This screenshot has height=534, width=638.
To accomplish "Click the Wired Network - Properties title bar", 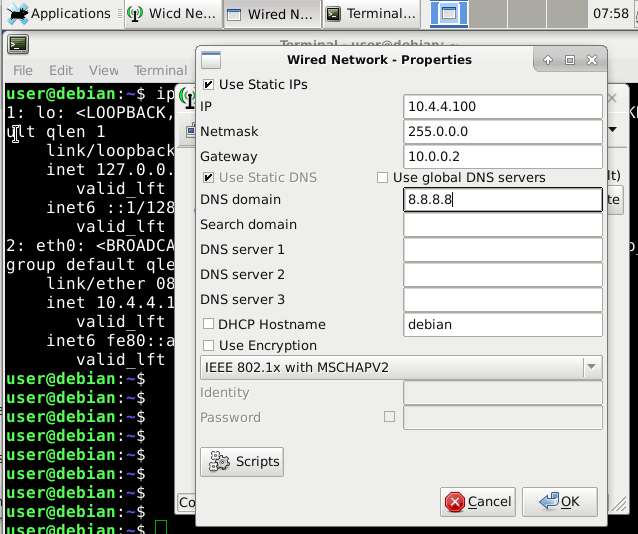I will (379, 60).
